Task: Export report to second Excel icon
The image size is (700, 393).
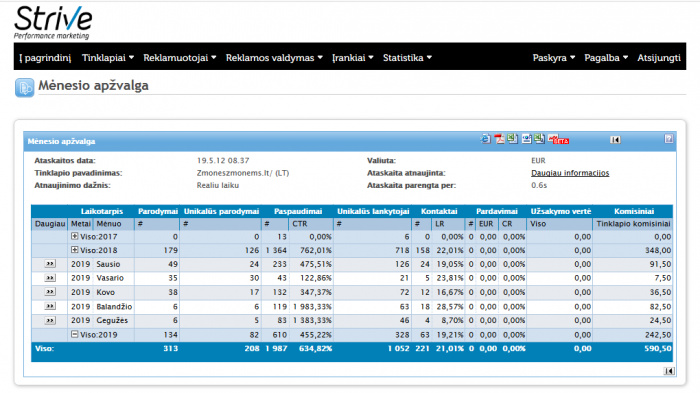Action: click(540, 139)
